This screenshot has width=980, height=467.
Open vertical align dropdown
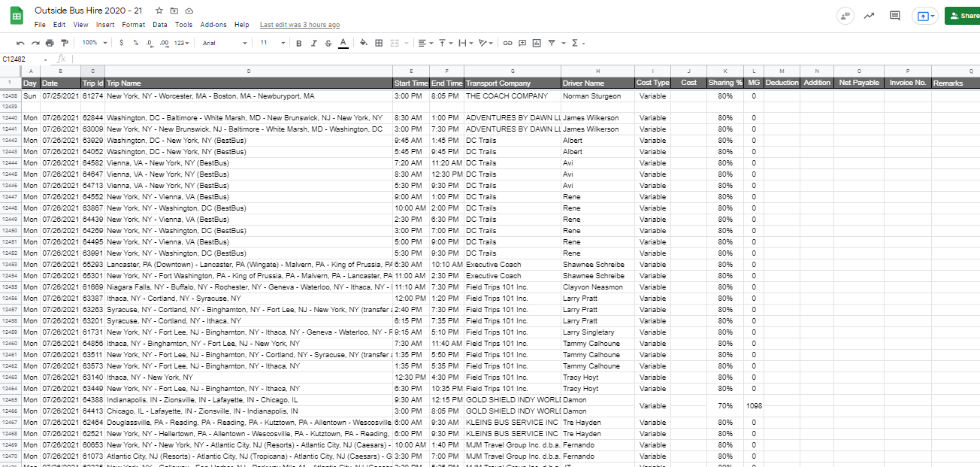click(x=445, y=43)
